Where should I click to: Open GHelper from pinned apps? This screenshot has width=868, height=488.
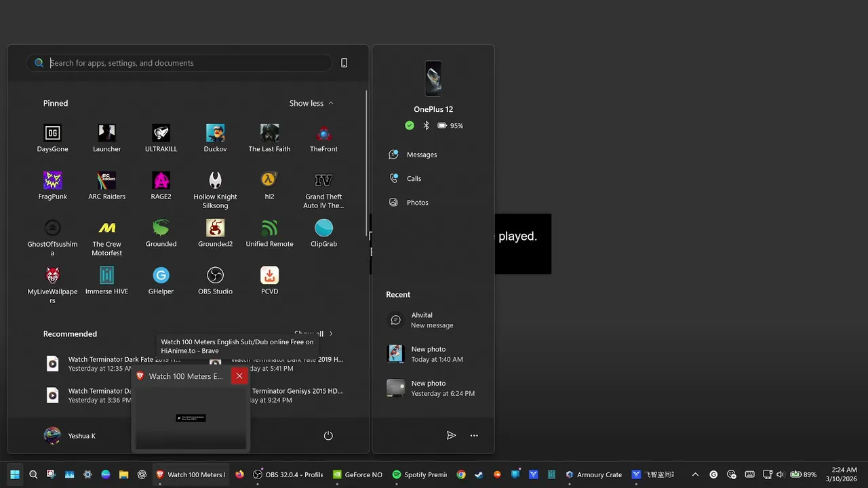point(161,281)
